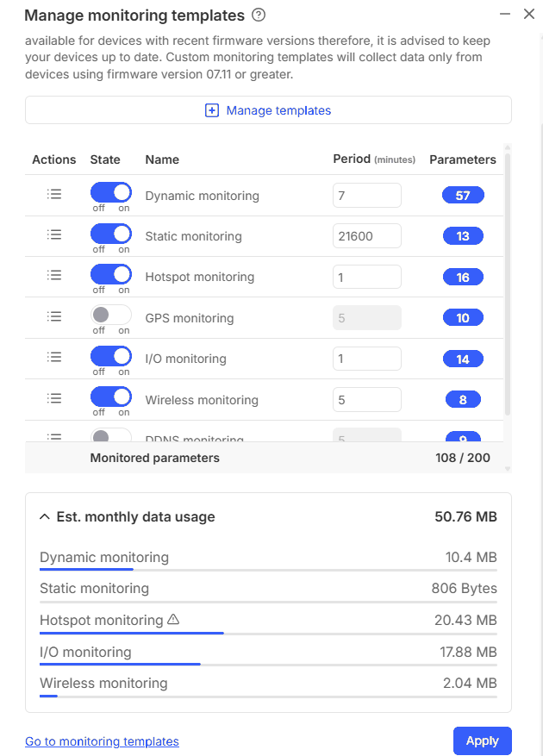Open the Go to monitoring templates link

point(102,741)
